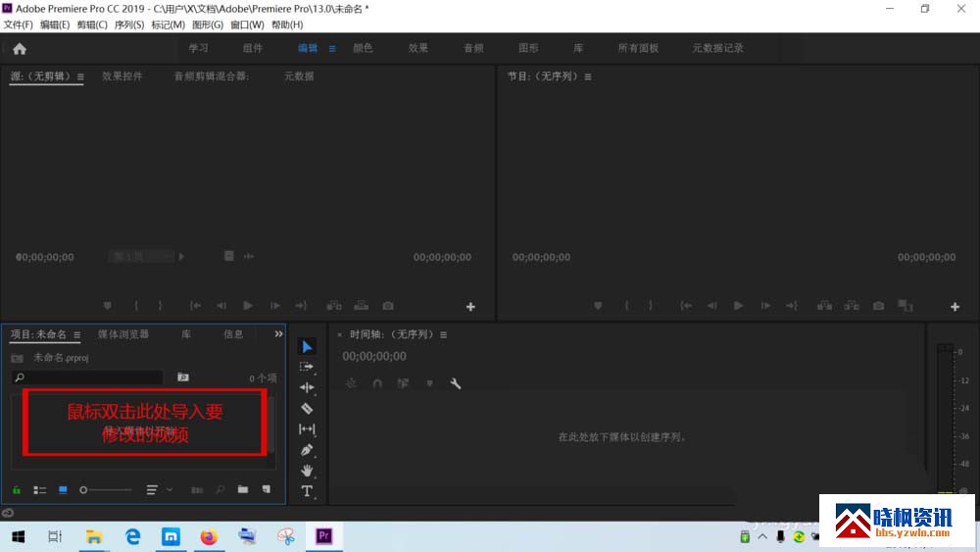The width and height of the screenshot is (980, 552).
Task: Click Export Frame camera in Source monitor
Action: (x=388, y=306)
